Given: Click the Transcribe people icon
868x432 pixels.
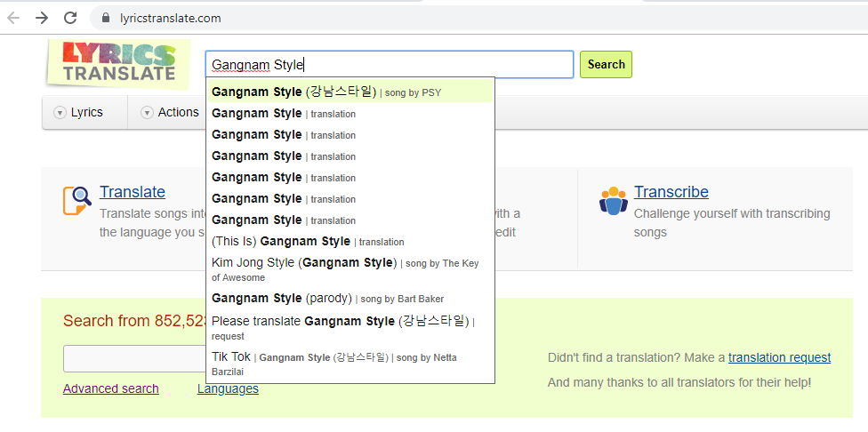Looking at the screenshot, I should pyautogui.click(x=613, y=200).
